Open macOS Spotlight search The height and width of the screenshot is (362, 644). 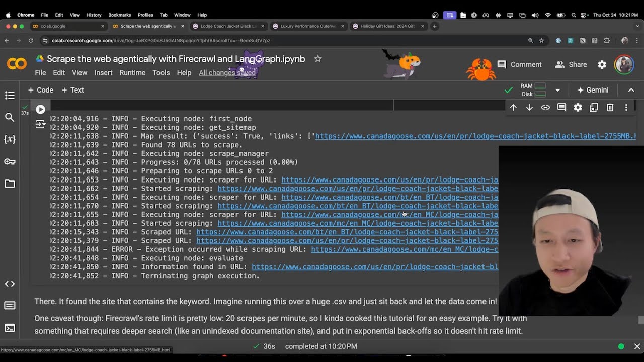[x=573, y=15]
